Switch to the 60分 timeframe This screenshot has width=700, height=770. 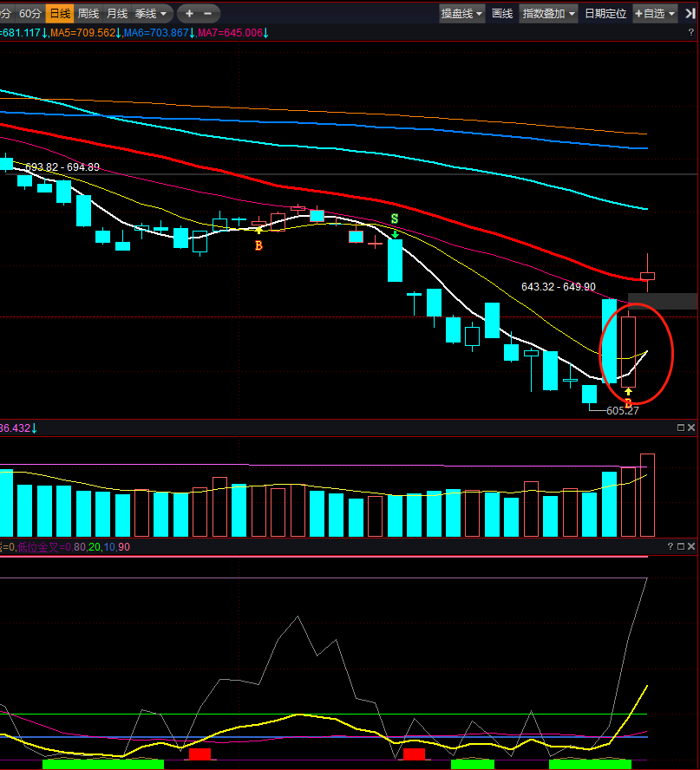[x=30, y=13]
